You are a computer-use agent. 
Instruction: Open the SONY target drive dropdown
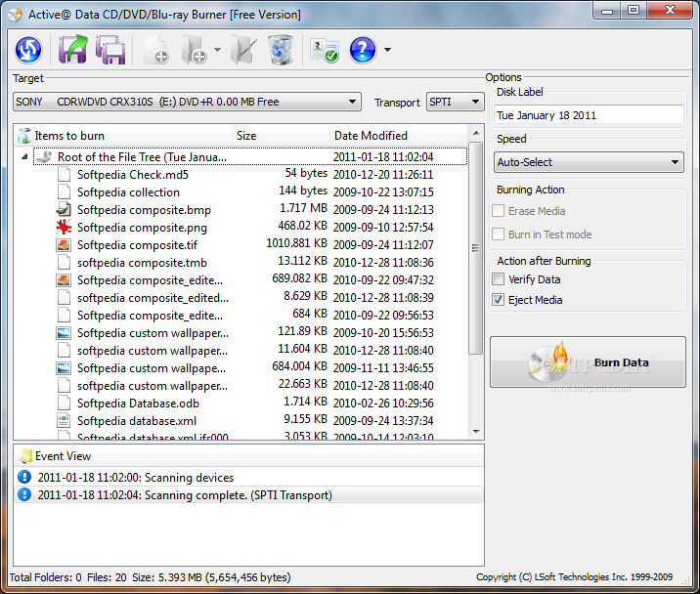pos(187,102)
